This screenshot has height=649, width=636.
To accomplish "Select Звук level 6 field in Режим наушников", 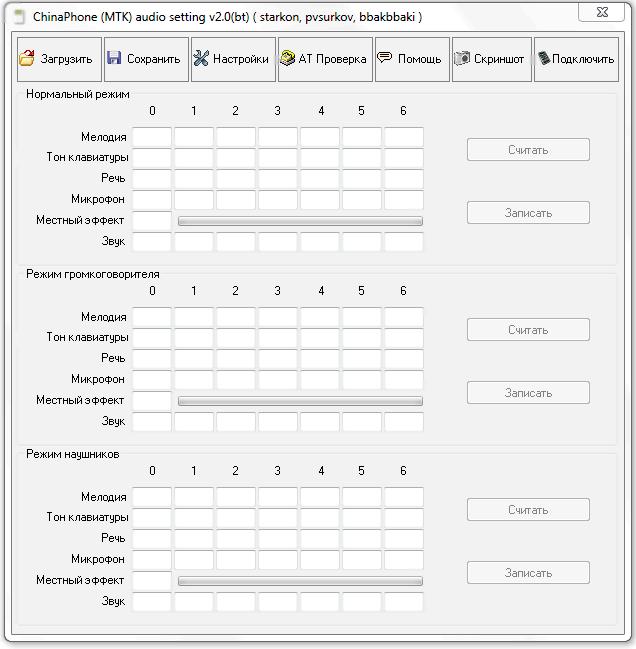I will click(x=403, y=602).
